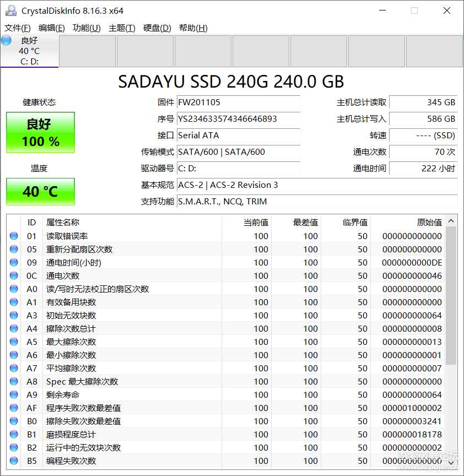This screenshot has width=464, height=476.
Task: Click the 固件 field showing FW201105
Action: (238, 102)
